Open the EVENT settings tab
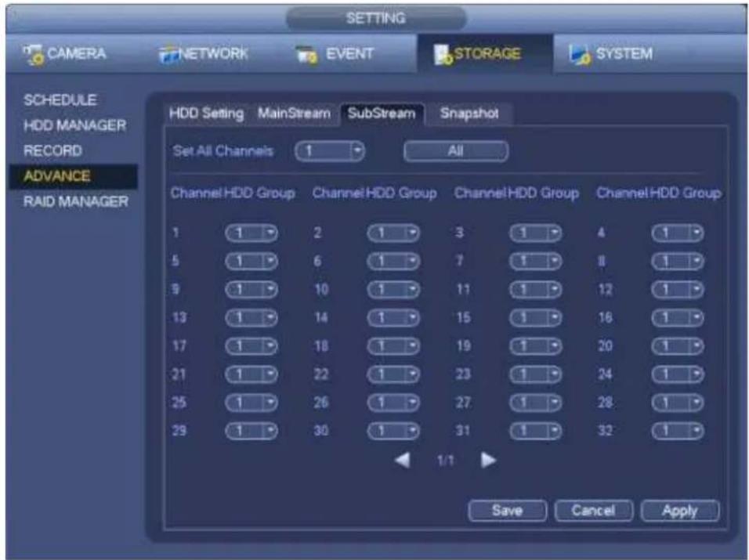Image resolution: width=749 pixels, height=560 pixels. point(335,53)
